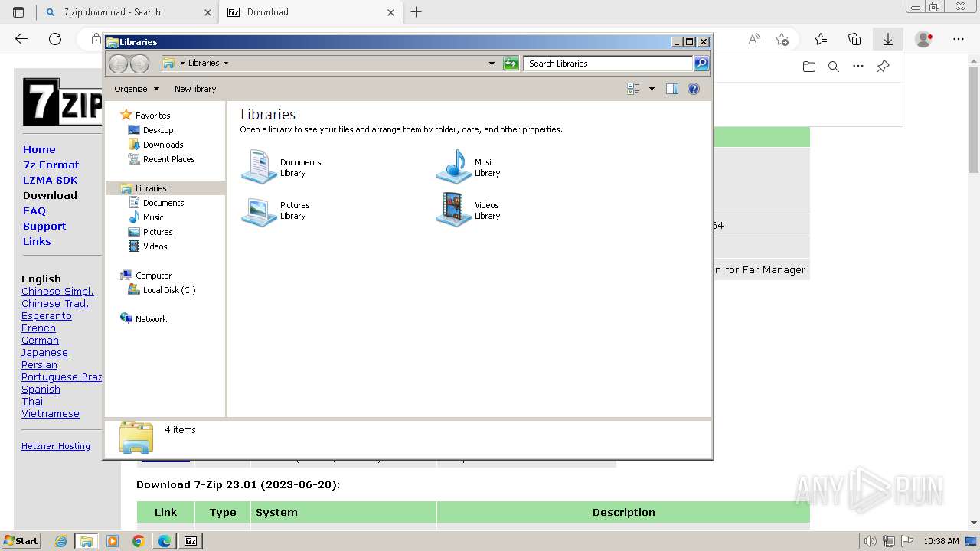Click the search magnifier button in Explorer
Screen dimensions: 980x551
point(701,64)
